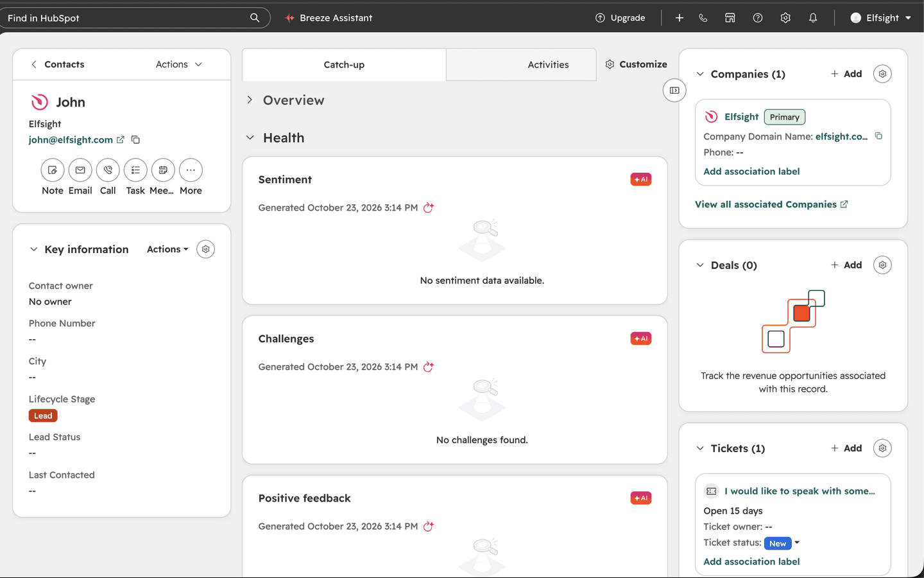Go back to Contacts

tap(58, 64)
